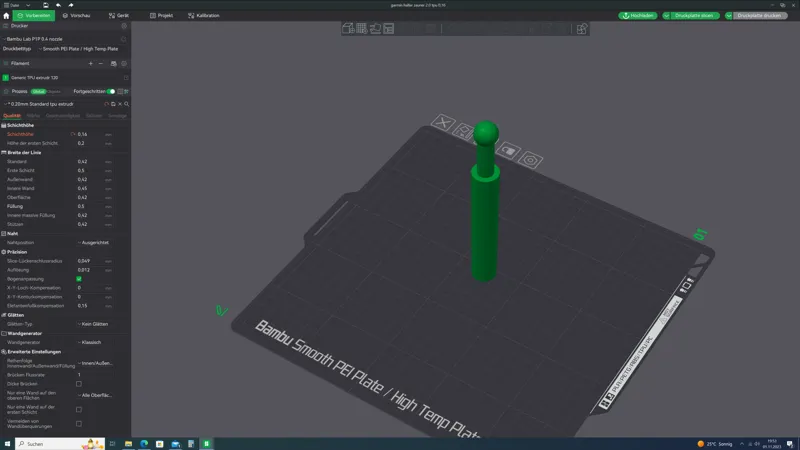Edit the Bambu Lab P1P printer preset
The height and width of the screenshot is (450, 800).
(x=123, y=39)
